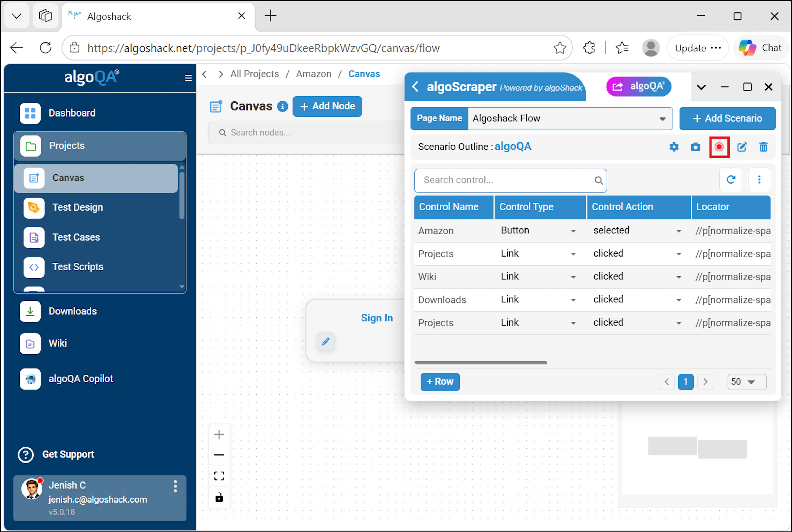Click the controls table horizontal scrollbar
This screenshot has width=792, height=532.
tap(481, 363)
